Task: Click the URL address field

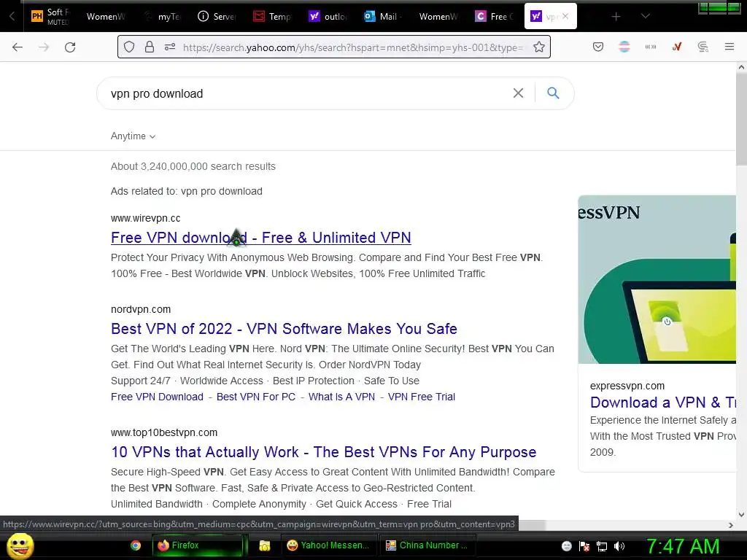Action: pos(352,47)
